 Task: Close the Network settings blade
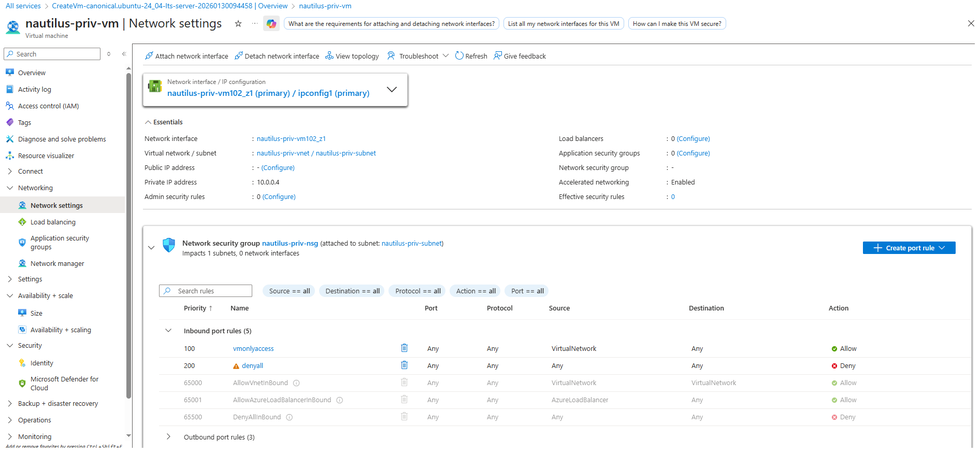click(x=971, y=23)
